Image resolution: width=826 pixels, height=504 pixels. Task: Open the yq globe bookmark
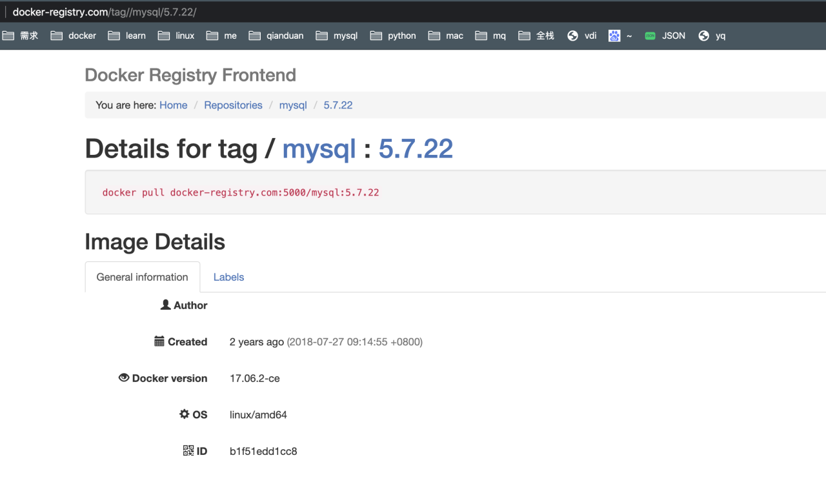pyautogui.click(x=712, y=35)
